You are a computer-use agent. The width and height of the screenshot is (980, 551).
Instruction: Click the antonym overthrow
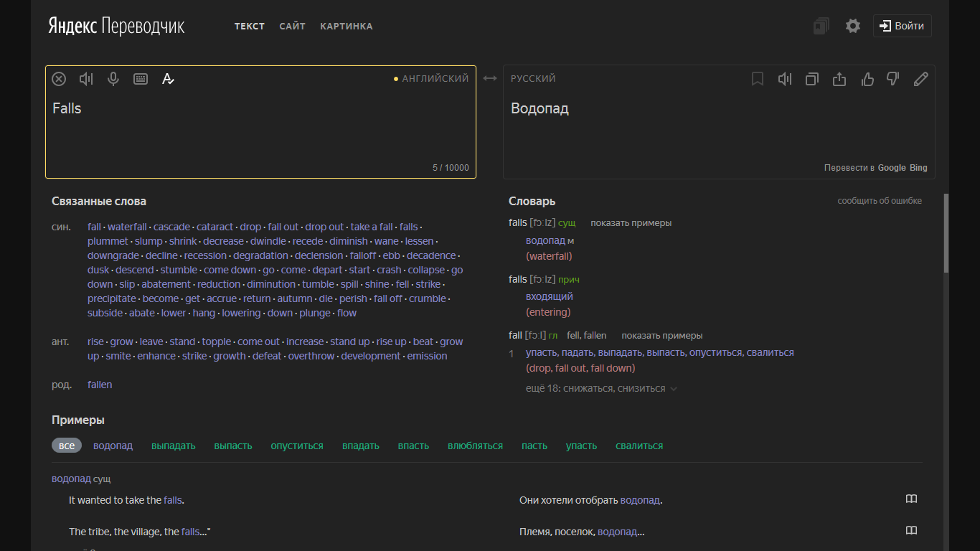coord(311,356)
